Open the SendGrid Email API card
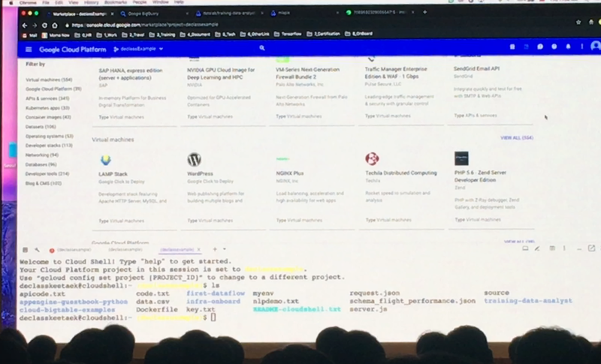The image size is (601, 364). tap(490, 90)
